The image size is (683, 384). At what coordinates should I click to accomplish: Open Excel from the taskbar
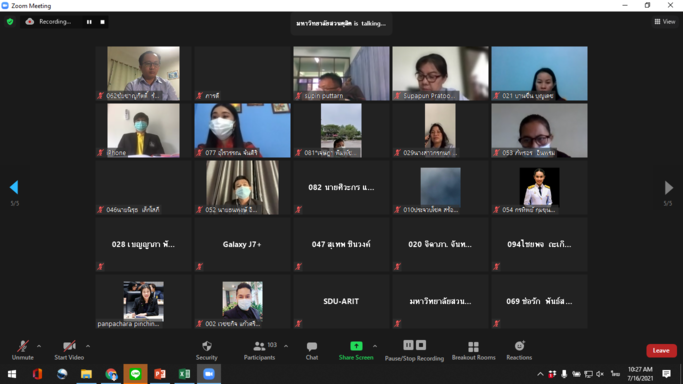click(184, 374)
